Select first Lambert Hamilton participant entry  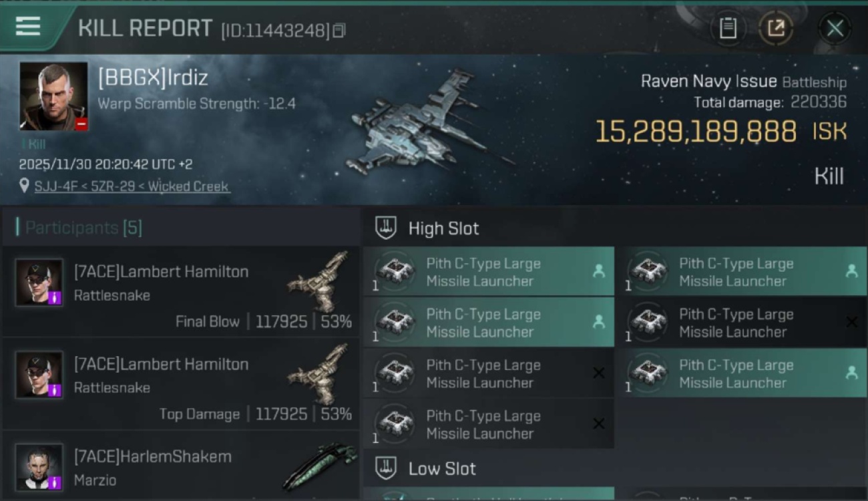coord(180,291)
